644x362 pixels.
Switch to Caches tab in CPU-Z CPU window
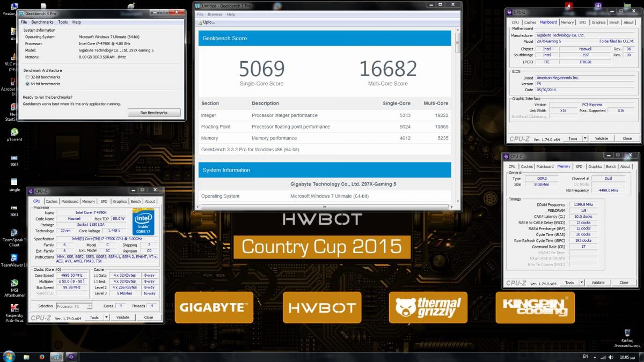point(52,202)
